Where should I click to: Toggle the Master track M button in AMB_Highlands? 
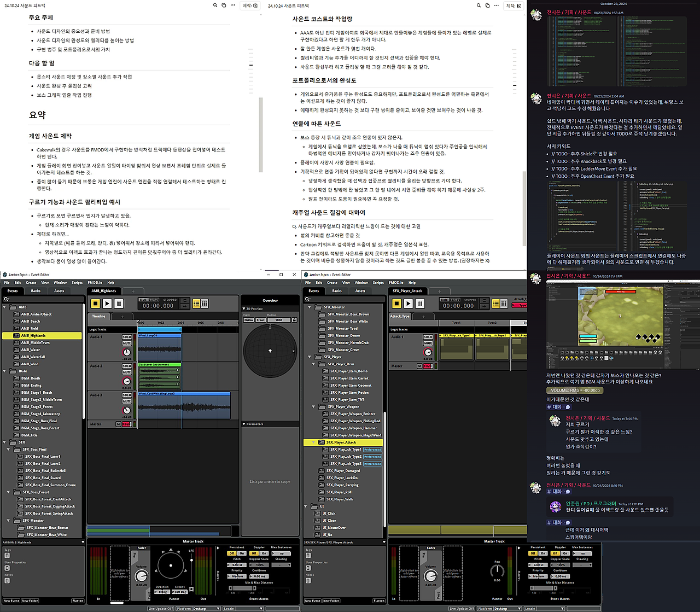coord(118,424)
